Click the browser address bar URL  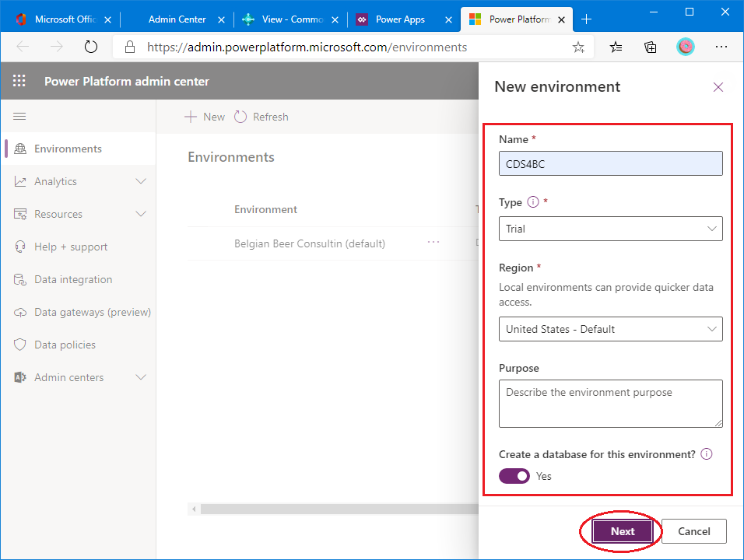pos(307,47)
